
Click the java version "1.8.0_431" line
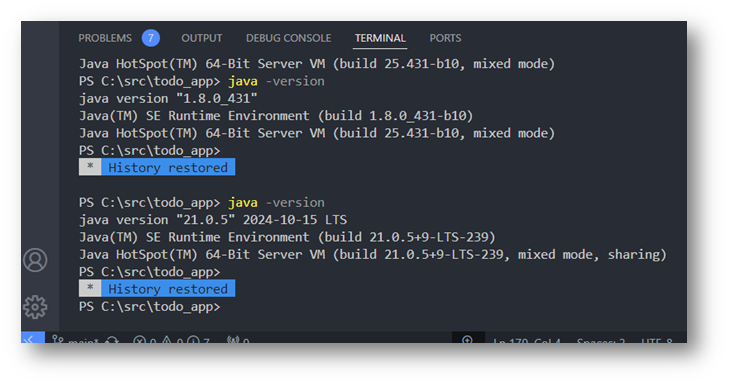tap(168, 99)
